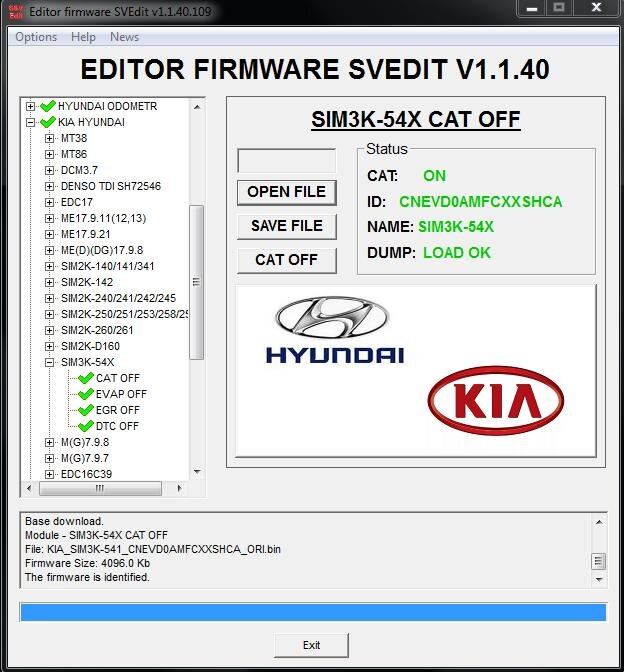Click the tree horizontal scrollbar thumb
This screenshot has width=624, height=672.
click(100, 488)
